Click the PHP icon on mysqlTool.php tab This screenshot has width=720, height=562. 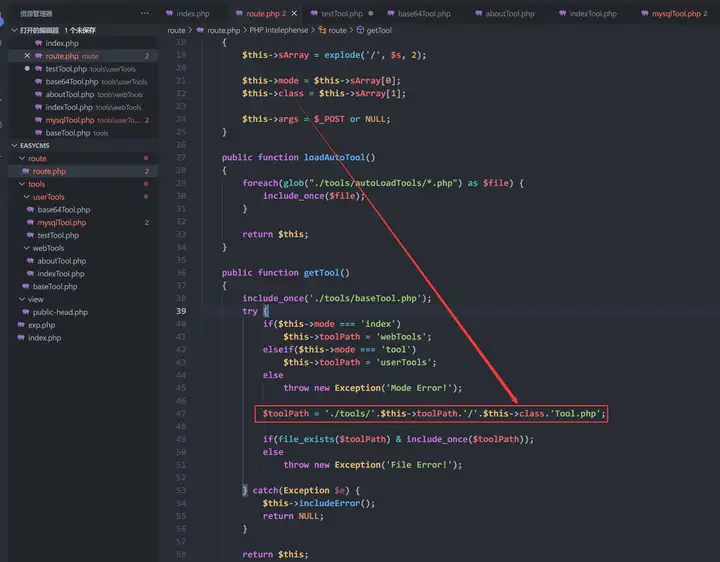[645, 14]
